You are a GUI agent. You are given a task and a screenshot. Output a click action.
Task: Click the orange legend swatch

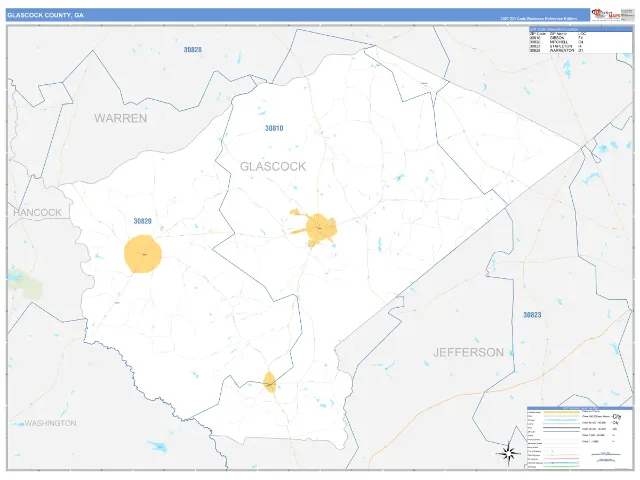tap(562, 412)
